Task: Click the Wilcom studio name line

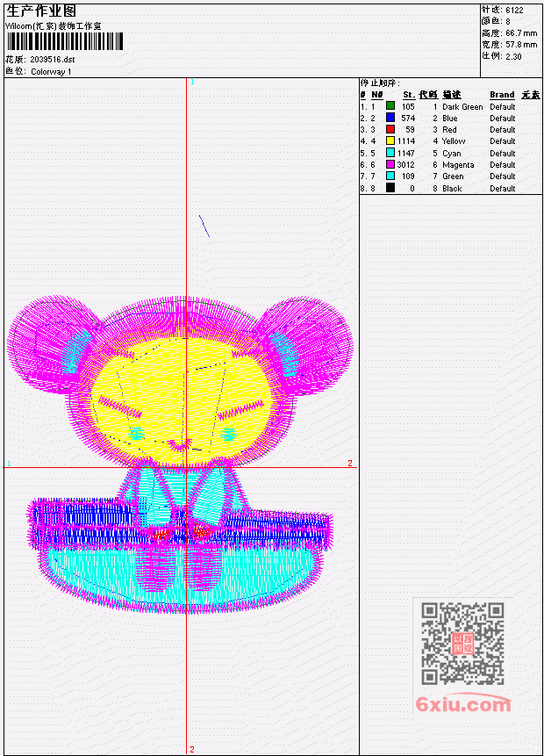Action: point(53,26)
